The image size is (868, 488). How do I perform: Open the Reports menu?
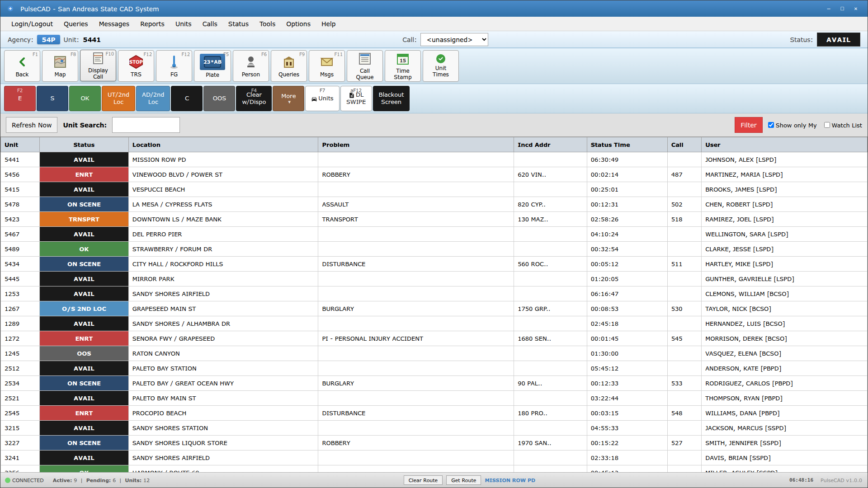coord(152,24)
